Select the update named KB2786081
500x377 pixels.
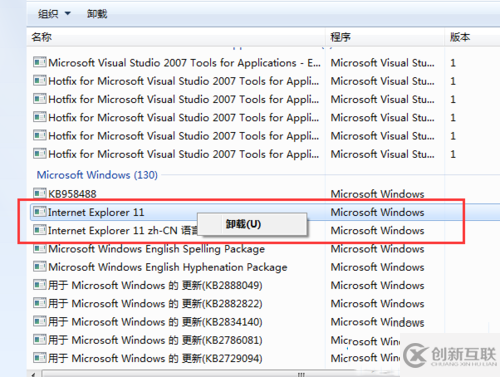155,341
